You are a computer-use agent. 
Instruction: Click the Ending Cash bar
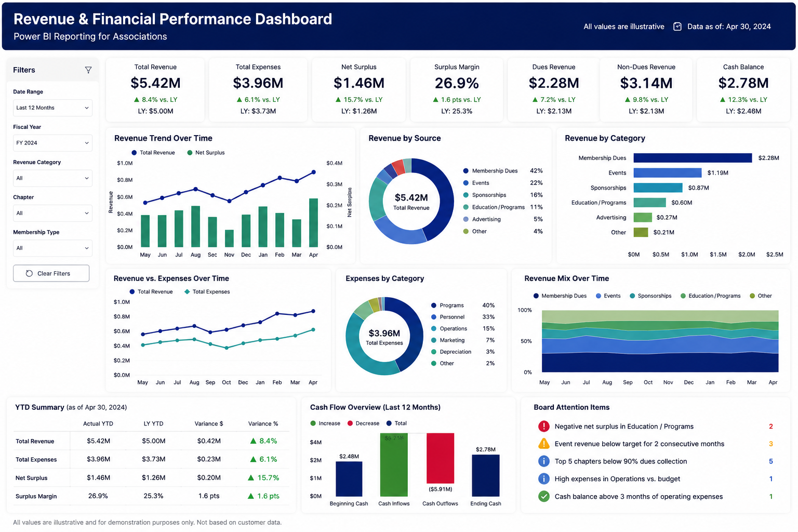point(486,475)
